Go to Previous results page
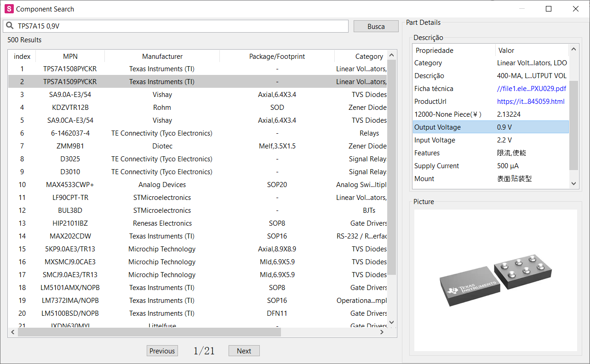The width and height of the screenshot is (590, 364). click(x=162, y=351)
